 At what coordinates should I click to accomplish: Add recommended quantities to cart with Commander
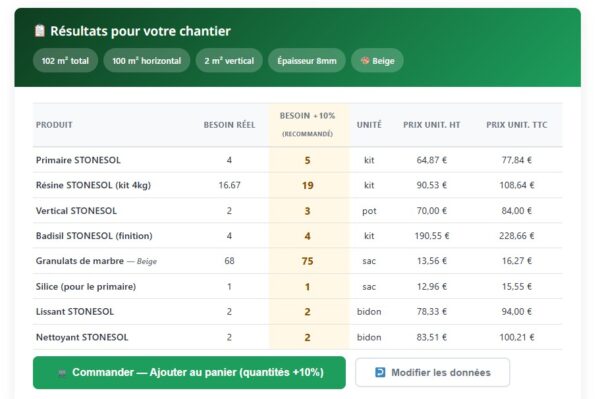pos(189,373)
